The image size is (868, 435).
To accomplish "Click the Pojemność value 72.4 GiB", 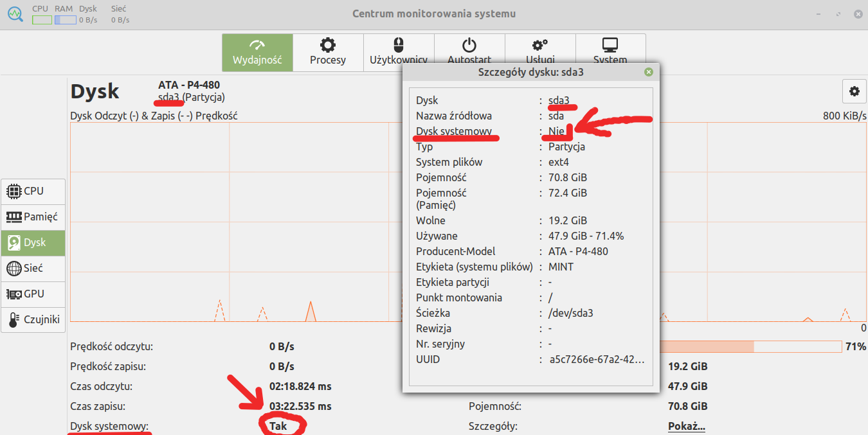I will coord(568,193).
